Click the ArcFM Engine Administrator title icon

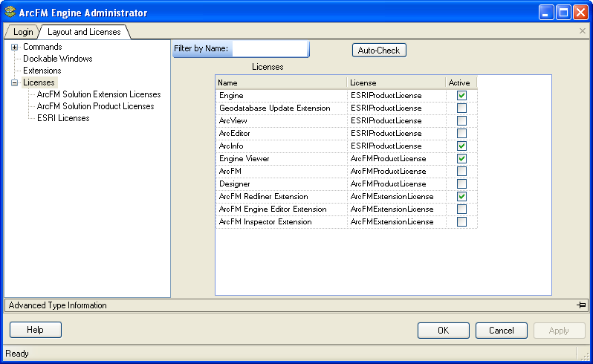point(10,12)
